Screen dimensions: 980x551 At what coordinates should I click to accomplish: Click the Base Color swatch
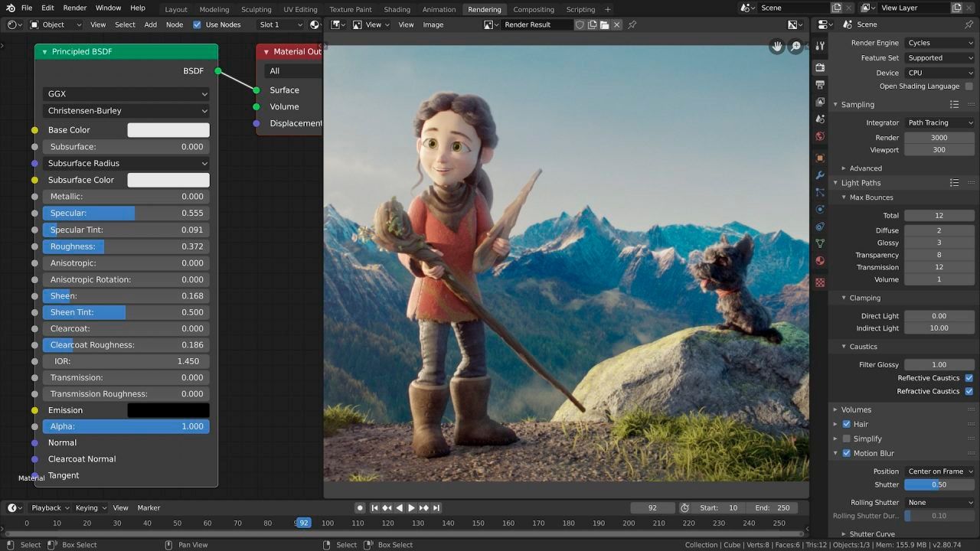point(168,130)
